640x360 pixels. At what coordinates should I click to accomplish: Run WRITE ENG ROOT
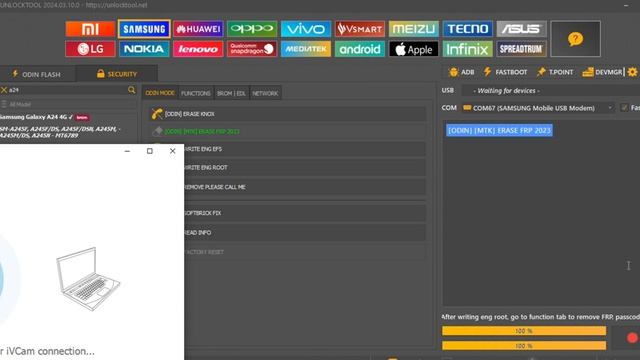(x=305, y=167)
